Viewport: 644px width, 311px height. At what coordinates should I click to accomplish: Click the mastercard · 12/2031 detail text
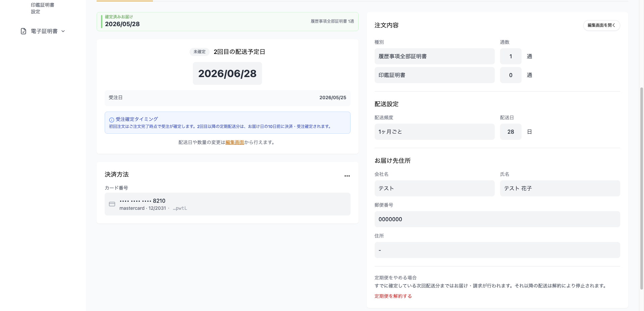(143, 208)
